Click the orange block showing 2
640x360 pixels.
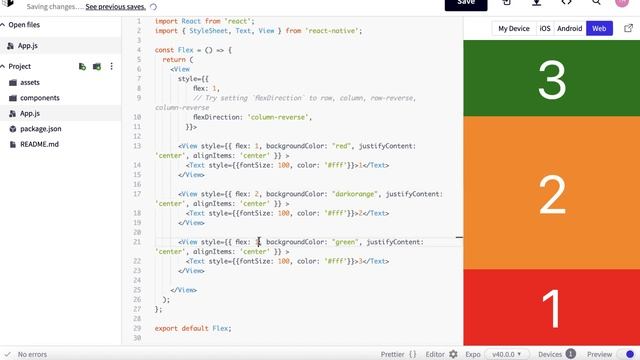pyautogui.click(x=552, y=193)
